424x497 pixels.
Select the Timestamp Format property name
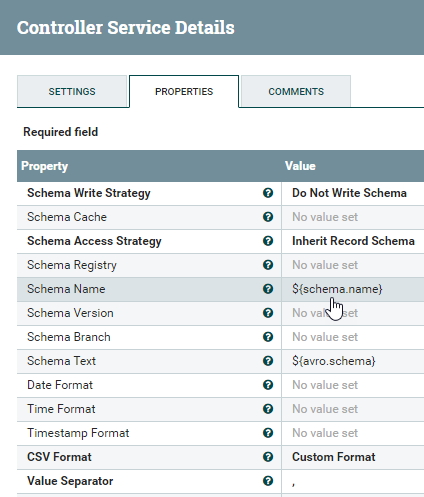[x=78, y=433]
